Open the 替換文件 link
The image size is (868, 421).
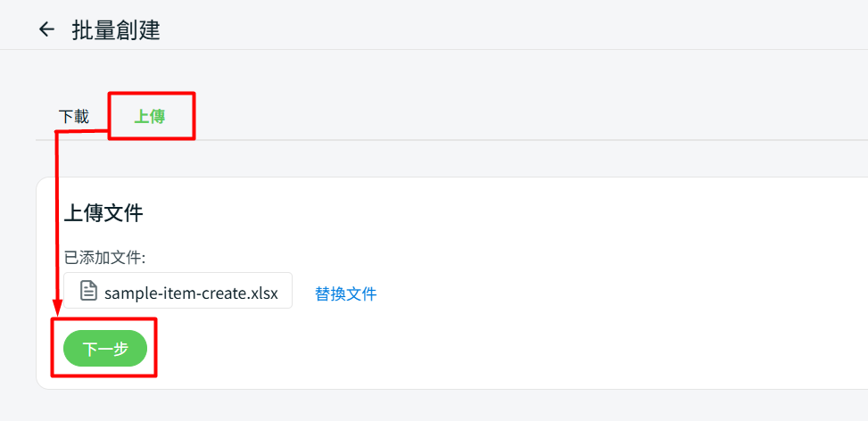click(346, 293)
